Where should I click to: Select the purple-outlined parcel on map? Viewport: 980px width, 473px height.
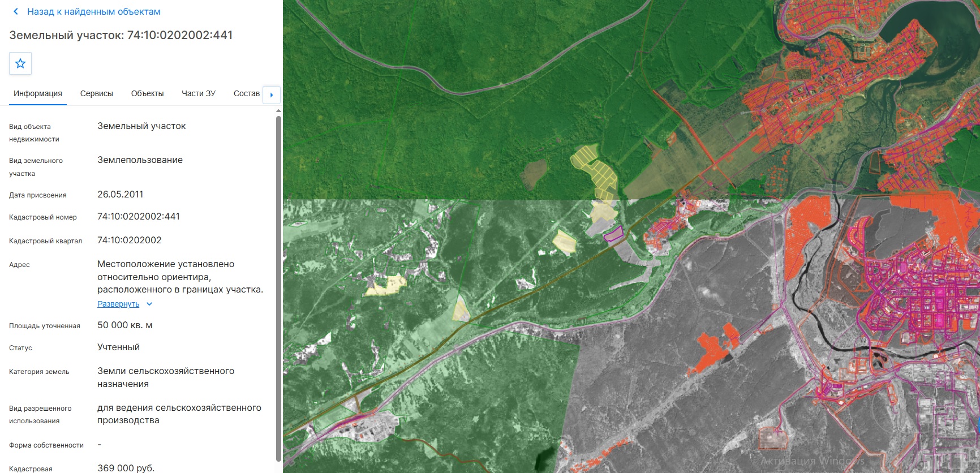(x=613, y=233)
